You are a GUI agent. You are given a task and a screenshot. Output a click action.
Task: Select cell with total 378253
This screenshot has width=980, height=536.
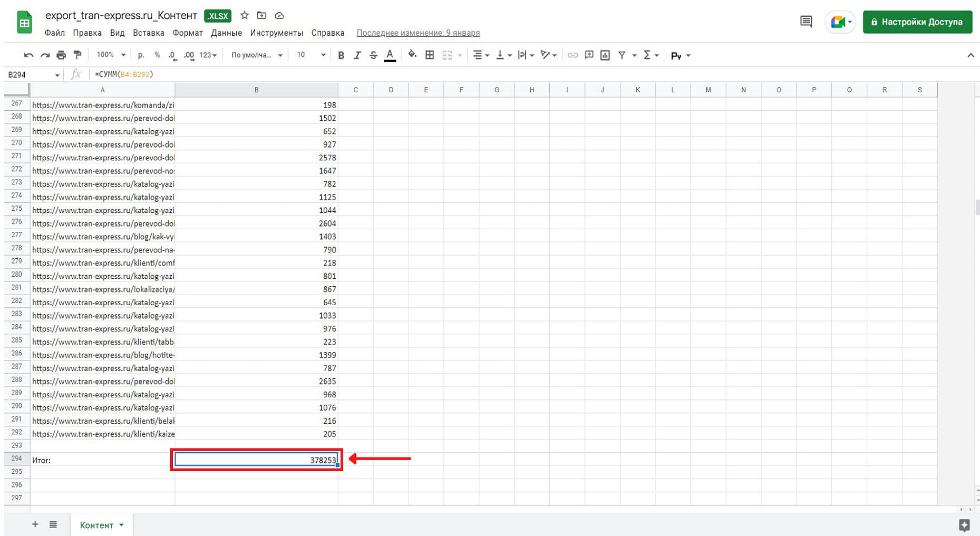(256, 460)
